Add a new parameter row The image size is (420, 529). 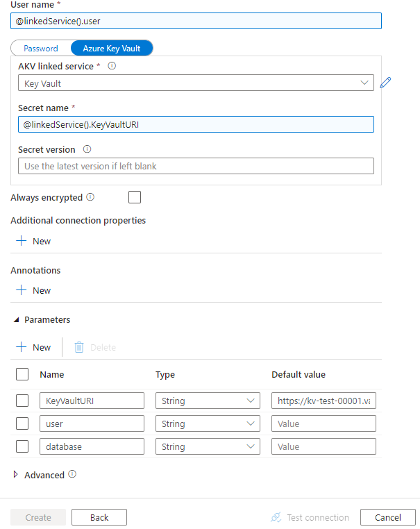(33, 347)
